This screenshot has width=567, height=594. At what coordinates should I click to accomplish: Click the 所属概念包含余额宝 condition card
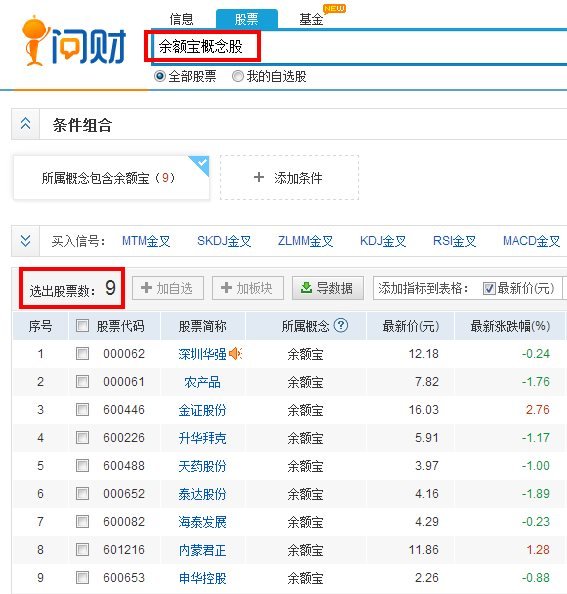111,177
